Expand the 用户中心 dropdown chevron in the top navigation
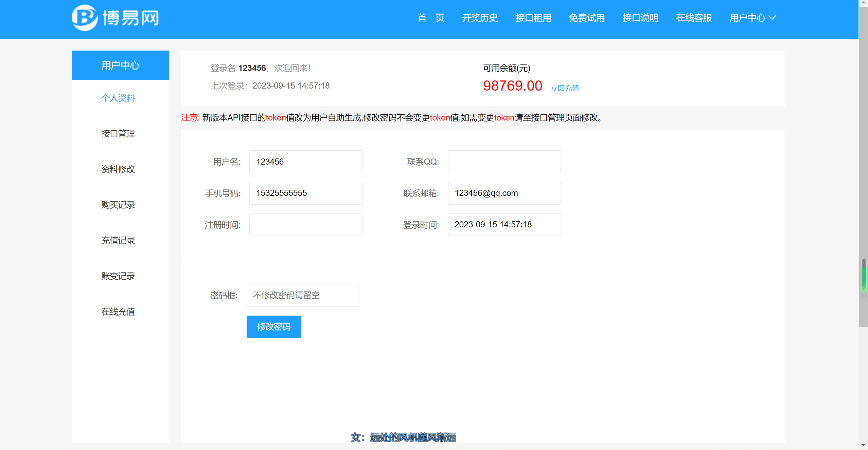The height and width of the screenshot is (450, 868). click(772, 18)
